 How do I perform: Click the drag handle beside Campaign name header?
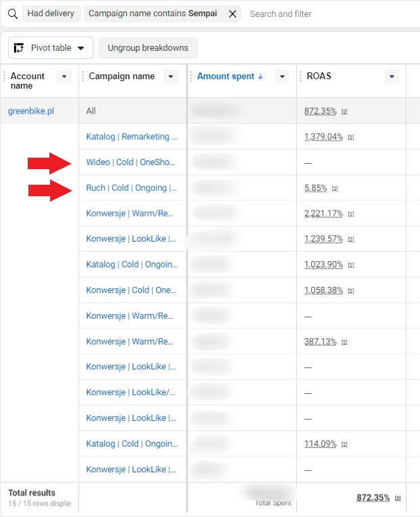tap(83, 76)
